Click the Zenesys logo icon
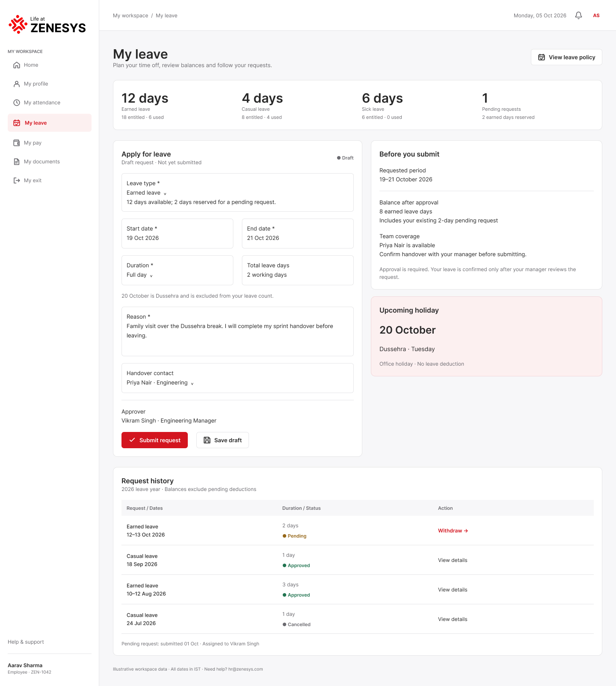Viewport: 616px width, 686px height. pyautogui.click(x=18, y=24)
